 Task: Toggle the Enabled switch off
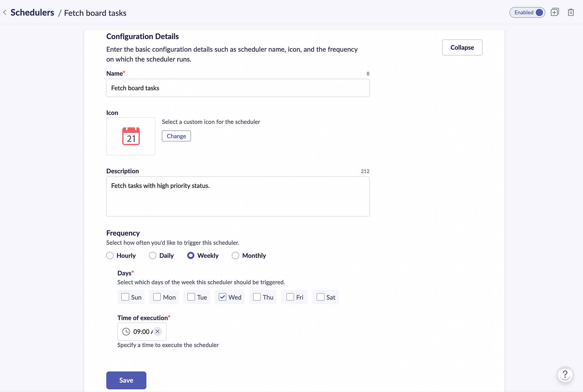click(x=539, y=13)
